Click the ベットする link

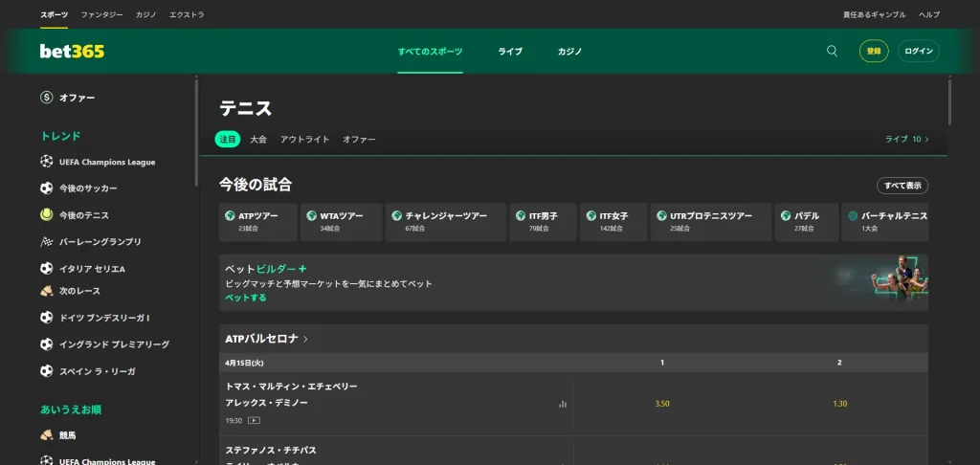[x=246, y=298]
